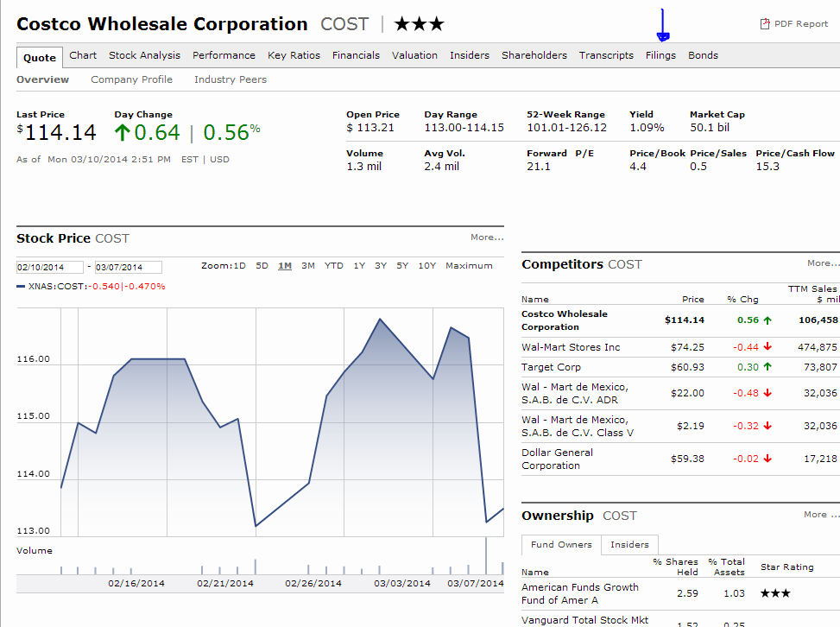
Task: Click Target Corp TTM sales 73,807
Action: pos(820,367)
